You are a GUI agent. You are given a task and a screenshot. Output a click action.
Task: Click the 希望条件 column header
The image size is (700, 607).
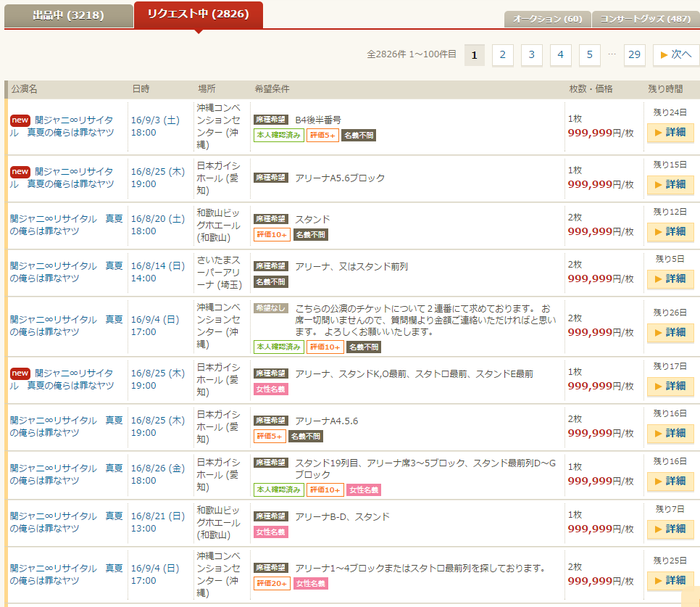coord(272,89)
